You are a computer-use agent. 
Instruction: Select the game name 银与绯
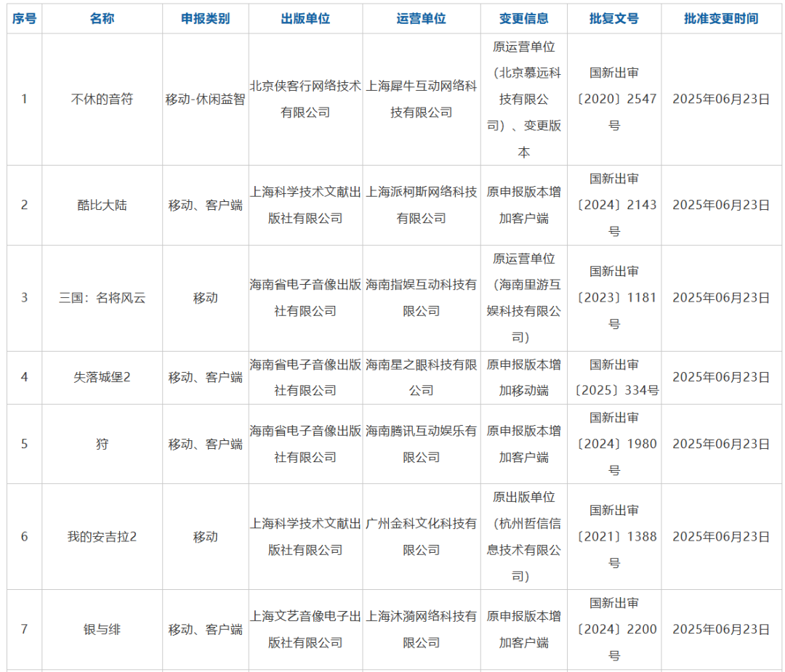pyautogui.click(x=102, y=629)
